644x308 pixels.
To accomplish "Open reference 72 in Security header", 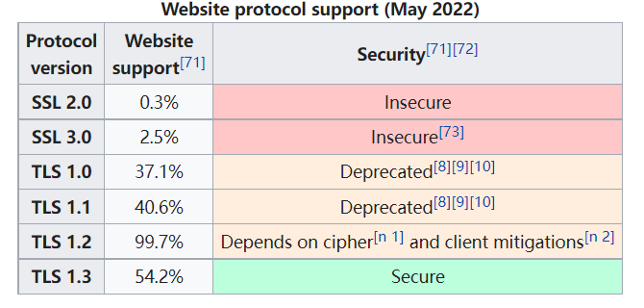I will point(465,49).
